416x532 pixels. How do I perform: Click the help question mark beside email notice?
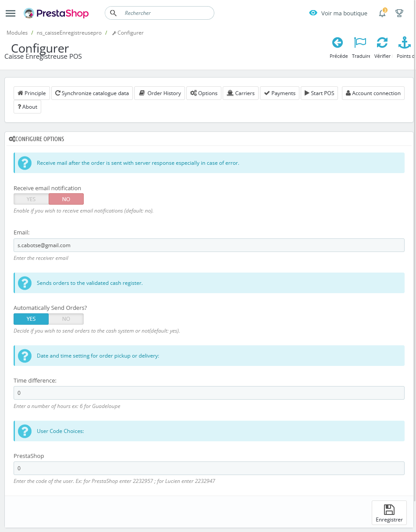[25, 163]
